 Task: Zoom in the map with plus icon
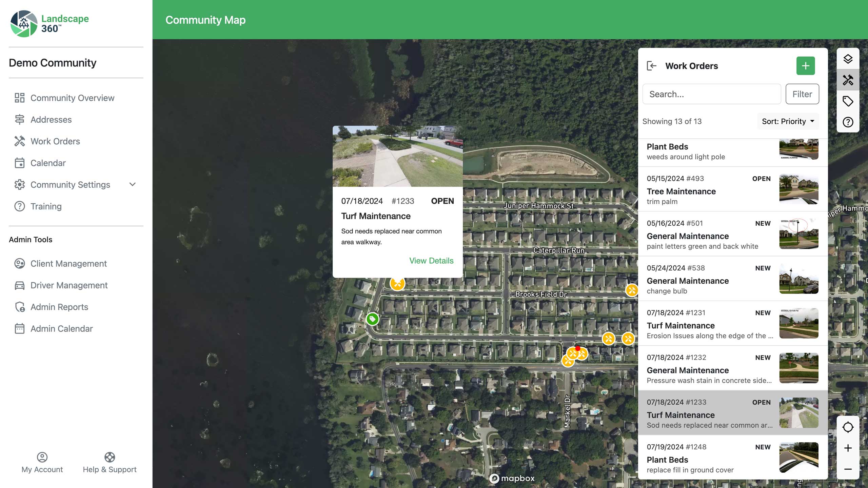848,448
